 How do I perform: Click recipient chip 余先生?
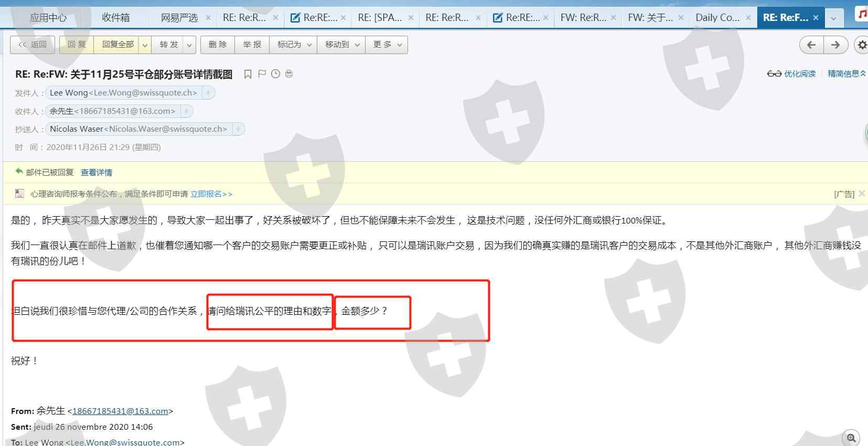(112, 111)
